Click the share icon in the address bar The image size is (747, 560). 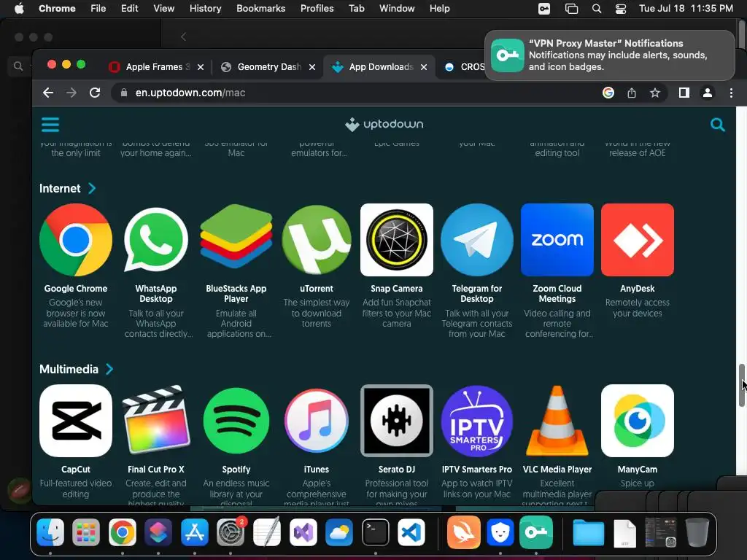coord(632,93)
